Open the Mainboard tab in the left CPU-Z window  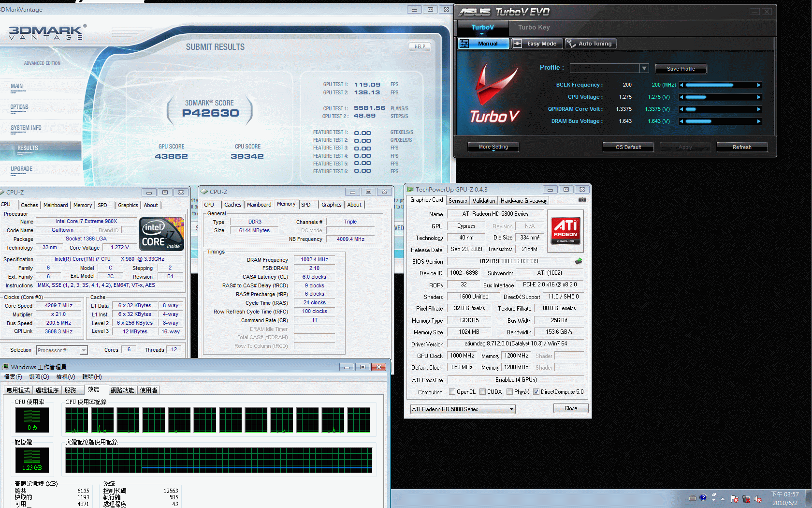click(x=56, y=205)
